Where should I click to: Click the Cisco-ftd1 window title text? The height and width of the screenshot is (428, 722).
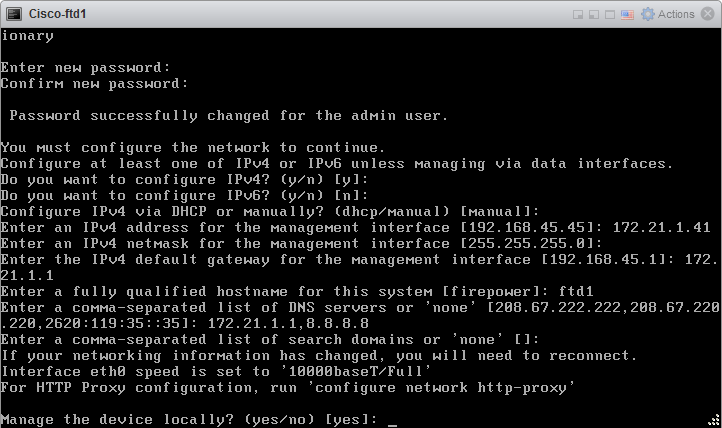pyautogui.click(x=58, y=14)
